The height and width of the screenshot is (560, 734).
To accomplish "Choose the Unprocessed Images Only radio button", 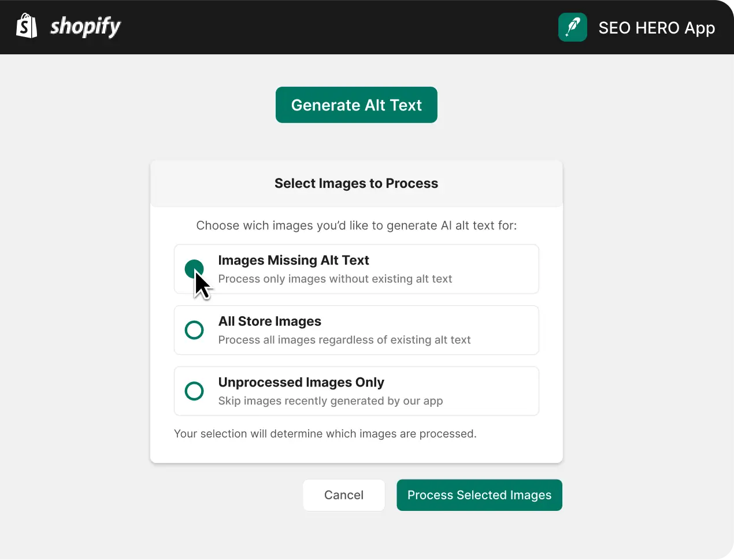I will point(194,391).
